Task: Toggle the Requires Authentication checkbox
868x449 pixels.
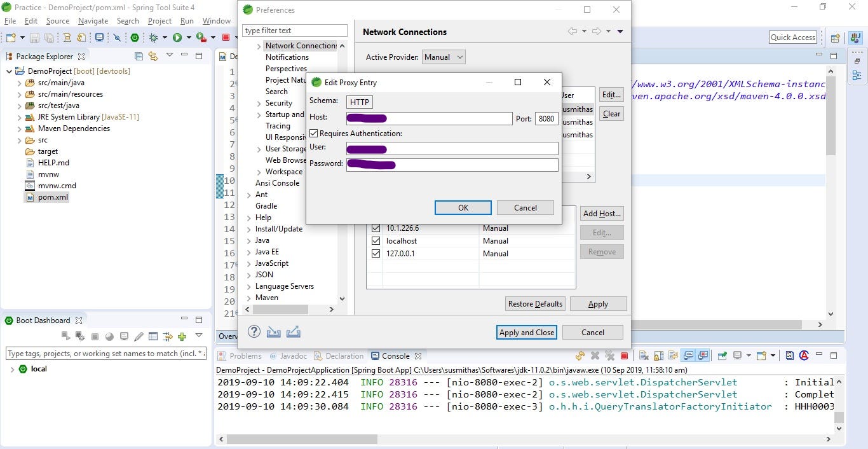Action: coord(313,134)
